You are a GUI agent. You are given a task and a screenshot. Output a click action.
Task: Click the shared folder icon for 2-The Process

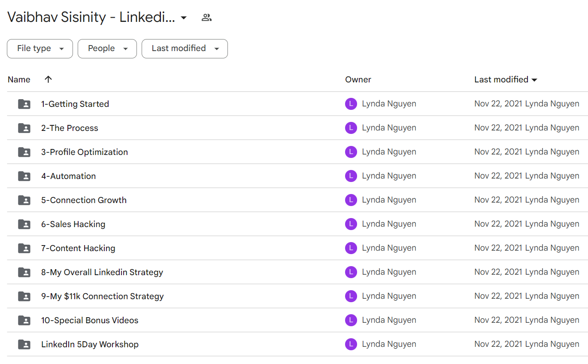(24, 128)
